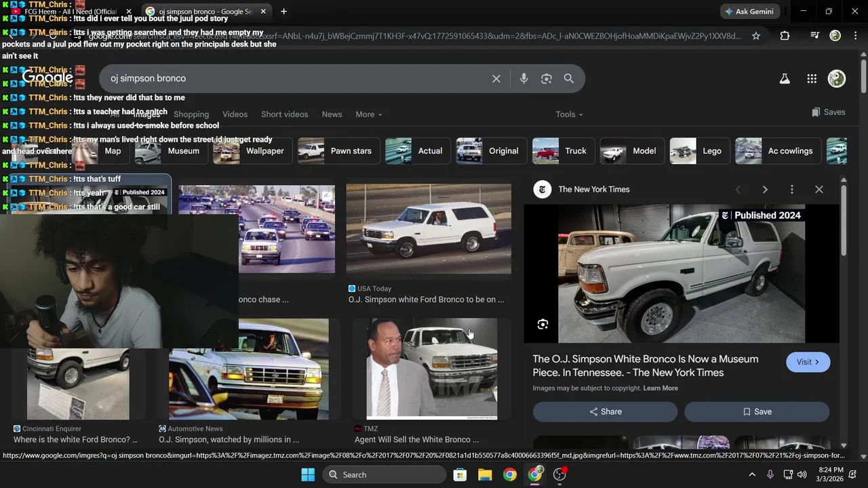
Task: Open Chrome extensions puzzle icon
Action: point(785,36)
